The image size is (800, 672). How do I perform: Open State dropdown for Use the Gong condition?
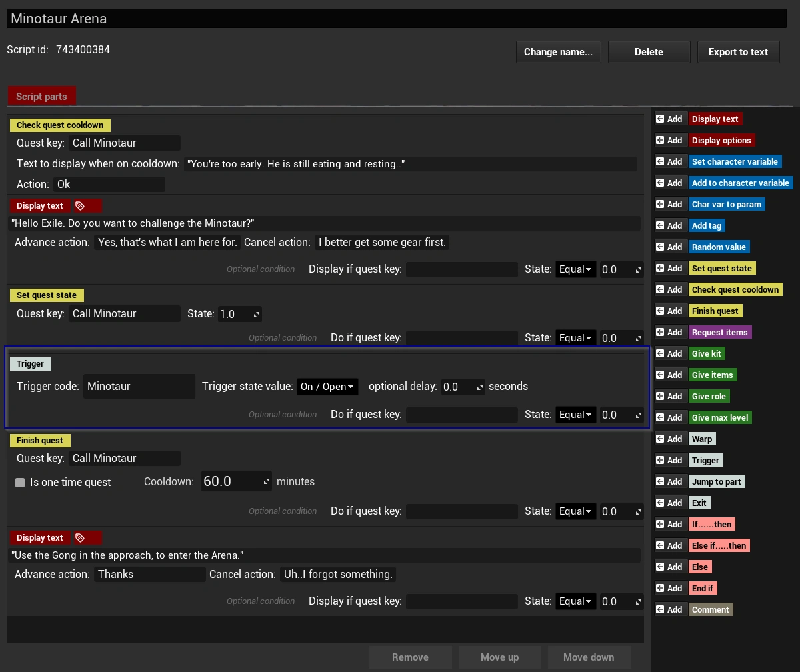tap(575, 601)
